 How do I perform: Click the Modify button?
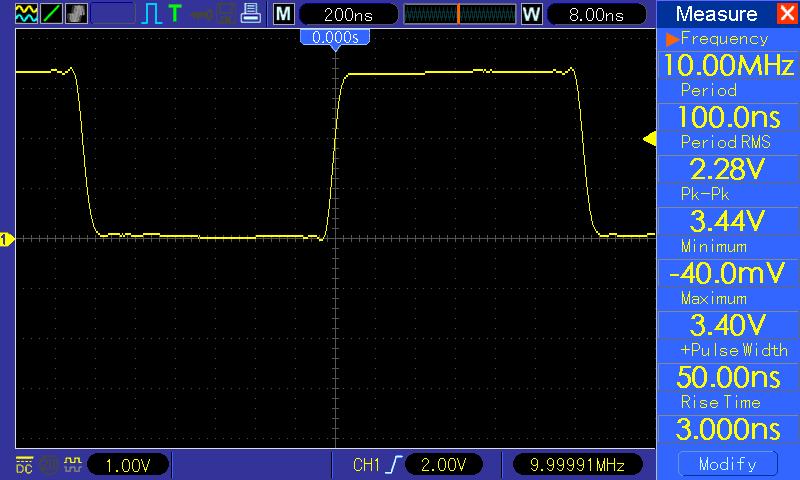tap(728, 464)
